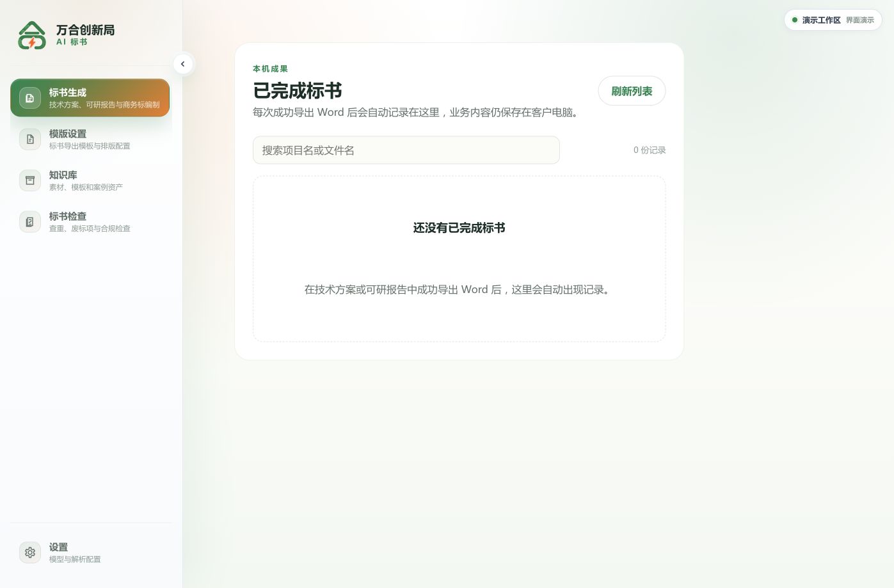Image resolution: width=894 pixels, height=588 pixels.
Task: Click the 刷新列表 button
Action: [632, 91]
